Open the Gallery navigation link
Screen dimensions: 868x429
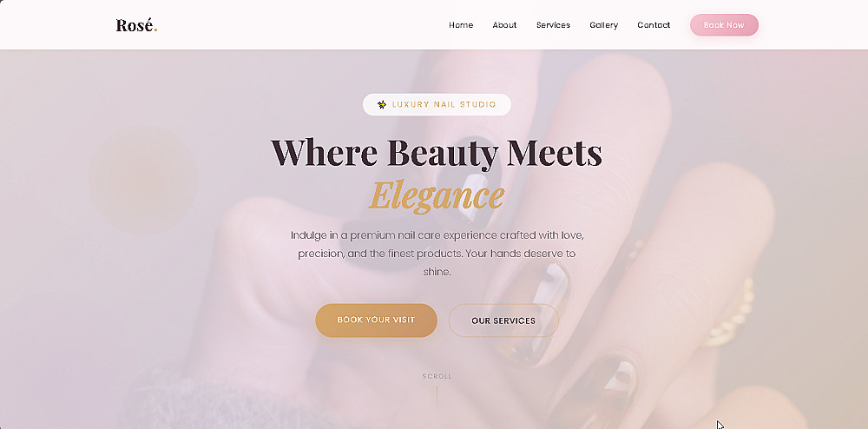(603, 25)
